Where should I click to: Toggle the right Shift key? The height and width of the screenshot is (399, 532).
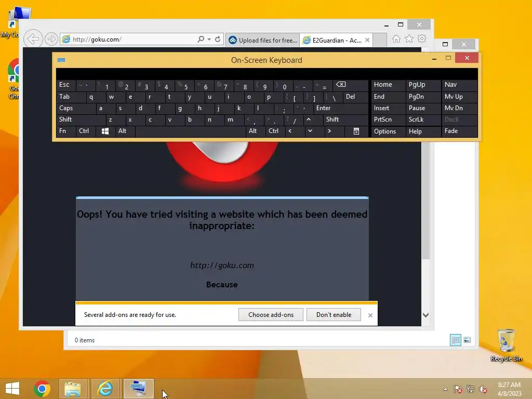pyautogui.click(x=345, y=119)
